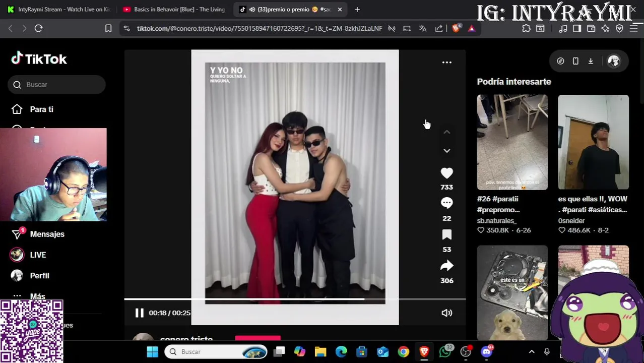Open Mensajes in the sidebar

(38, 234)
